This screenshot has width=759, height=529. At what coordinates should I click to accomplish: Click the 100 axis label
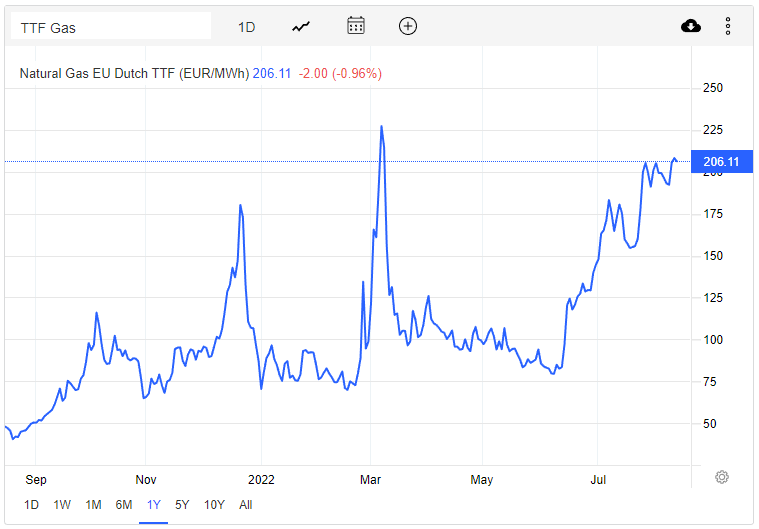tap(713, 340)
